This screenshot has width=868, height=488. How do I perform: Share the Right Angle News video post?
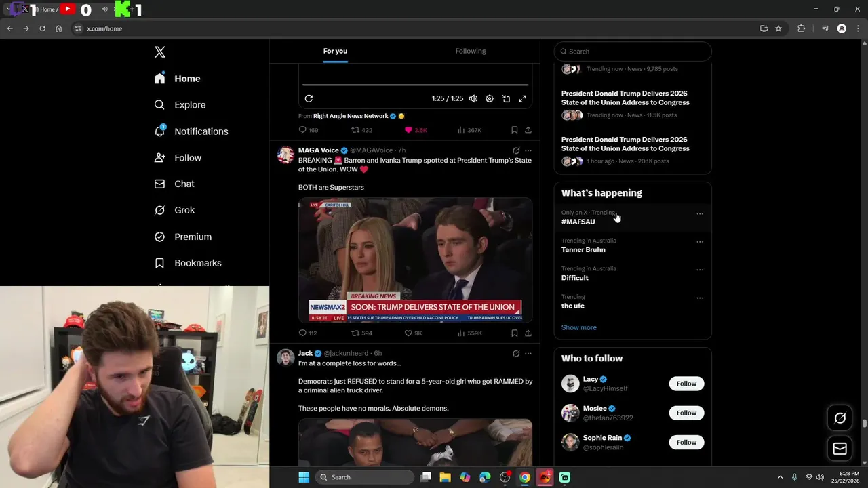pos(528,130)
